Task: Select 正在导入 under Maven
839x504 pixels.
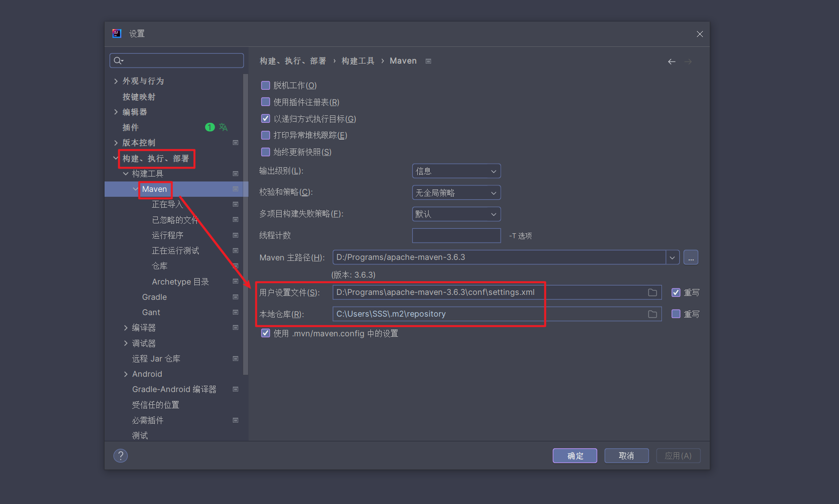Action: click(x=167, y=204)
